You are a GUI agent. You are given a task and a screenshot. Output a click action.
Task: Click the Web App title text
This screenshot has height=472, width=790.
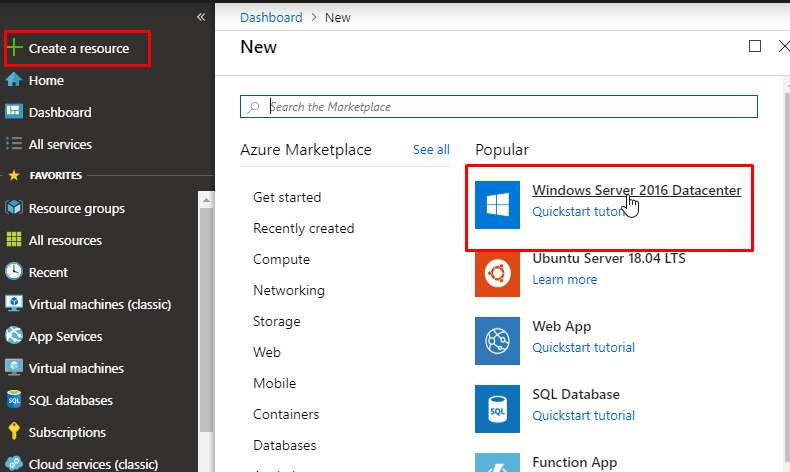[562, 326]
